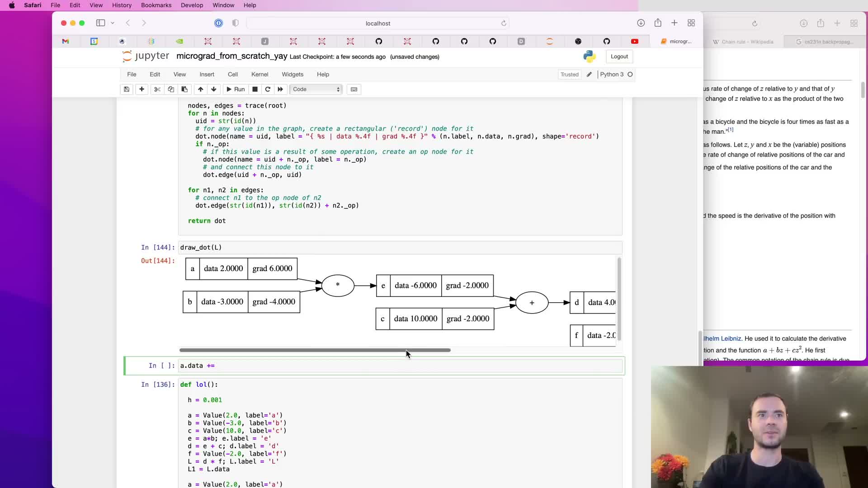Open the command palette with the keyboard icon
This screenshot has height=488, width=868.
[x=354, y=89]
